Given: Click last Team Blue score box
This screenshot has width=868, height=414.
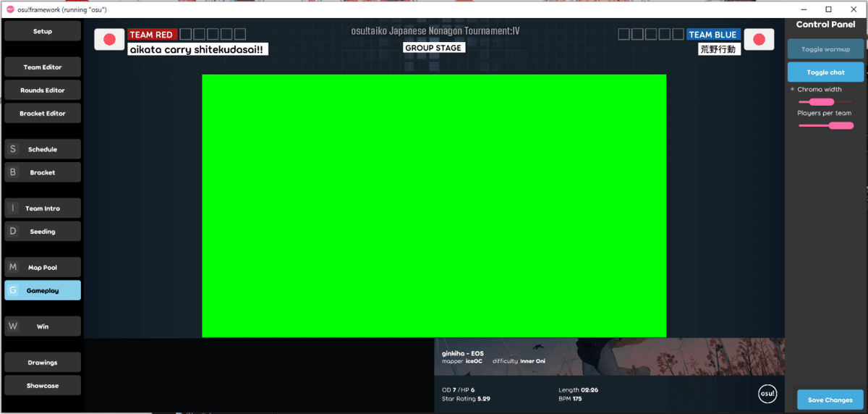Looking at the screenshot, I should [x=678, y=34].
